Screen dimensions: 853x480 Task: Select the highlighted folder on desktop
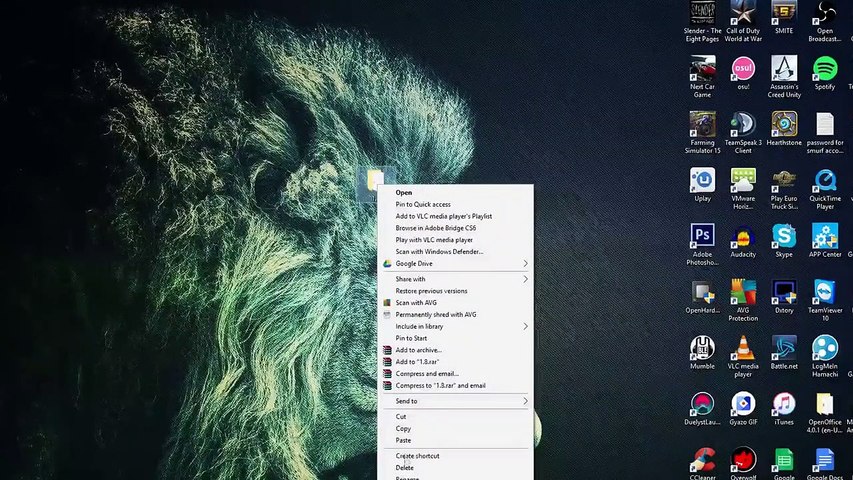coord(375,178)
